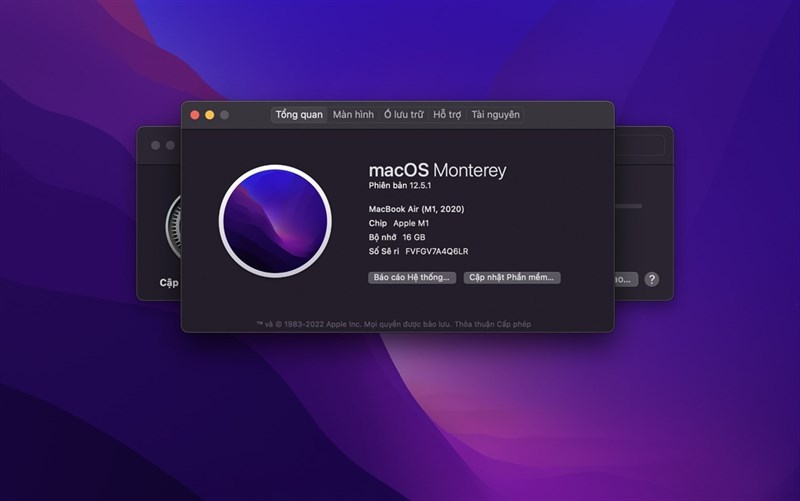This screenshot has width=800, height=501.
Task: Click the Cập label in background window
Action: click(169, 283)
